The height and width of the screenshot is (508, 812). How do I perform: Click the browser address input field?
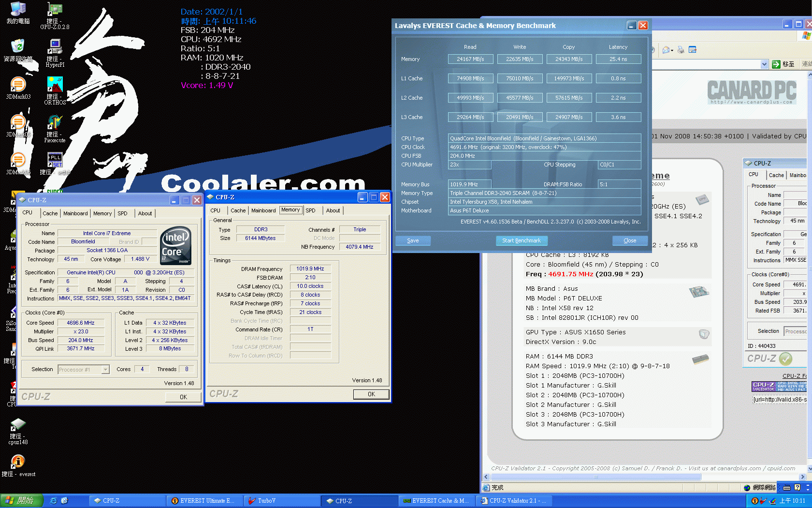[706, 64]
